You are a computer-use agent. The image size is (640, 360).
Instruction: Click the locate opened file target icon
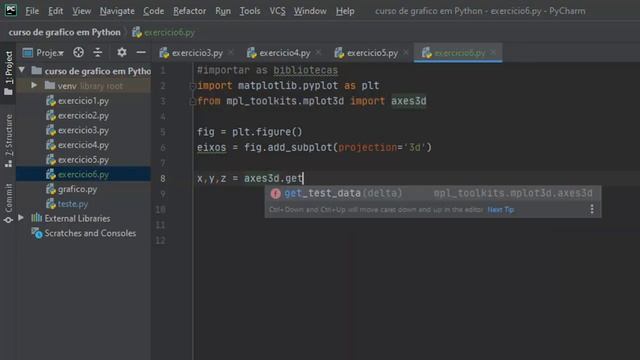[x=78, y=52]
